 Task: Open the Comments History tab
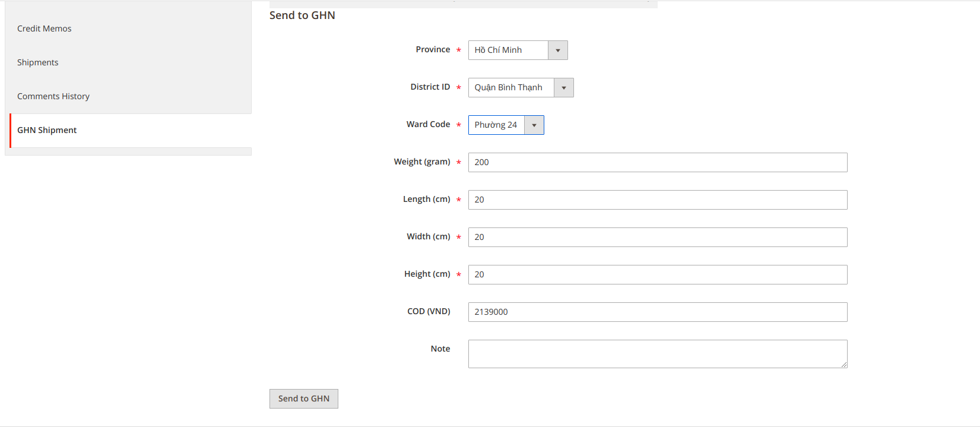pyautogui.click(x=53, y=96)
